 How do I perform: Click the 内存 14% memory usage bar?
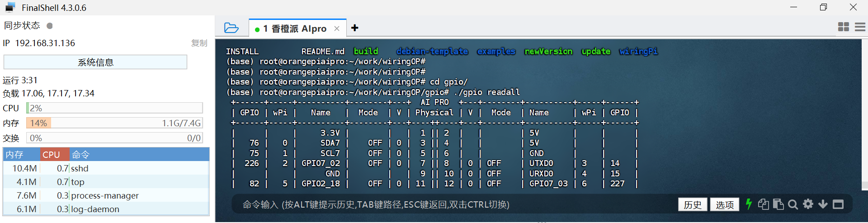[x=114, y=123]
